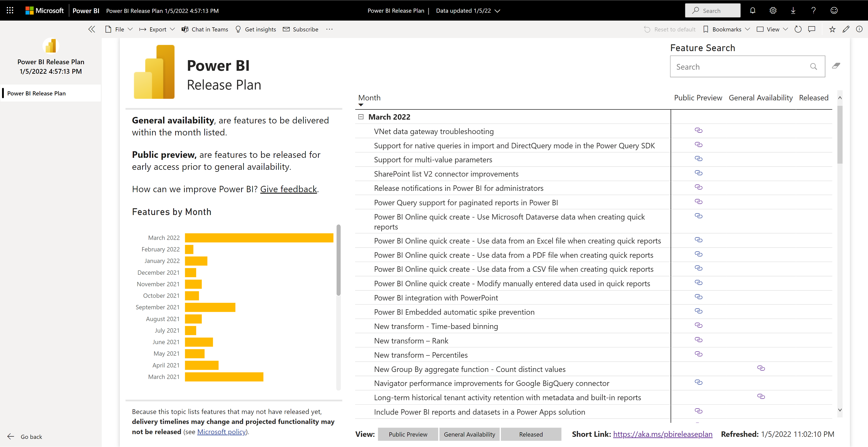Click the Get insights icon

click(x=238, y=29)
